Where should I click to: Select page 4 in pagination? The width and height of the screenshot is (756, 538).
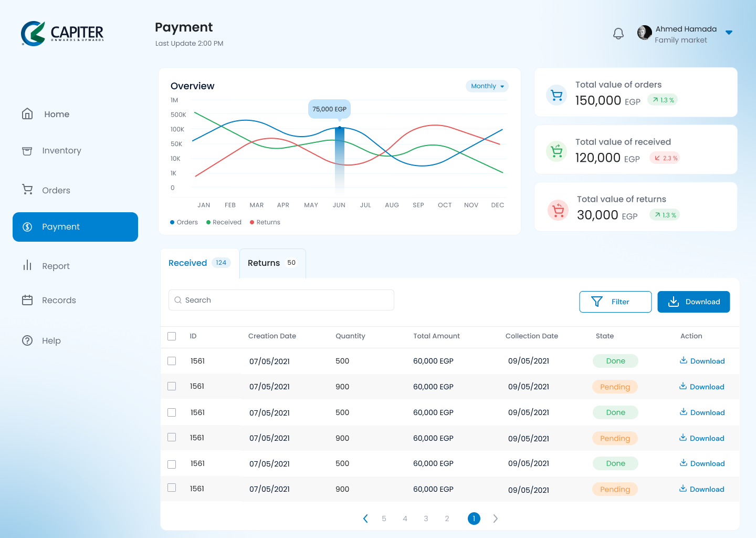(405, 519)
